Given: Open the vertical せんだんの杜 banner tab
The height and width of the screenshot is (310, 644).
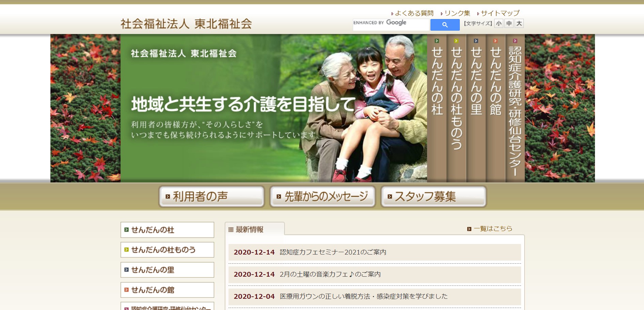Looking at the screenshot, I should [437, 108].
